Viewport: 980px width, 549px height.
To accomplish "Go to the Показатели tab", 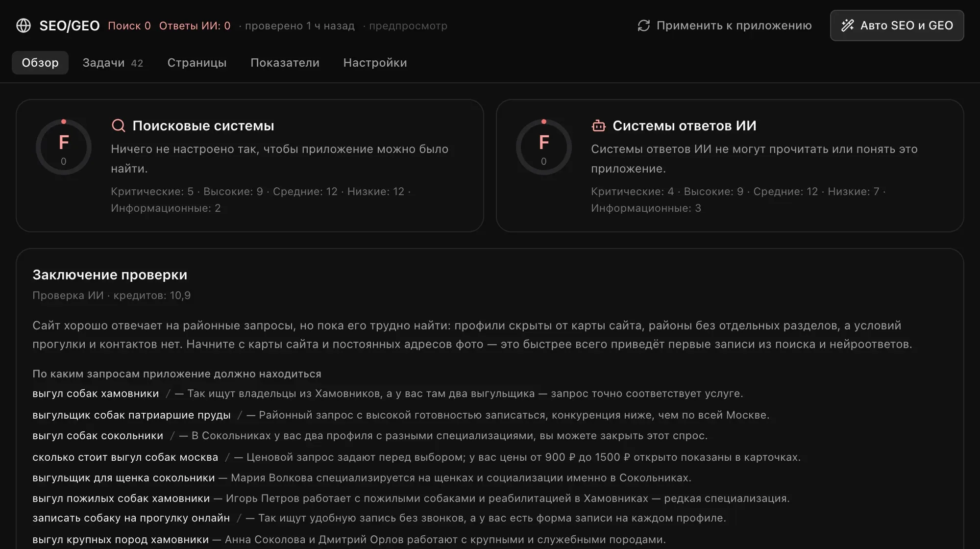I will [285, 63].
